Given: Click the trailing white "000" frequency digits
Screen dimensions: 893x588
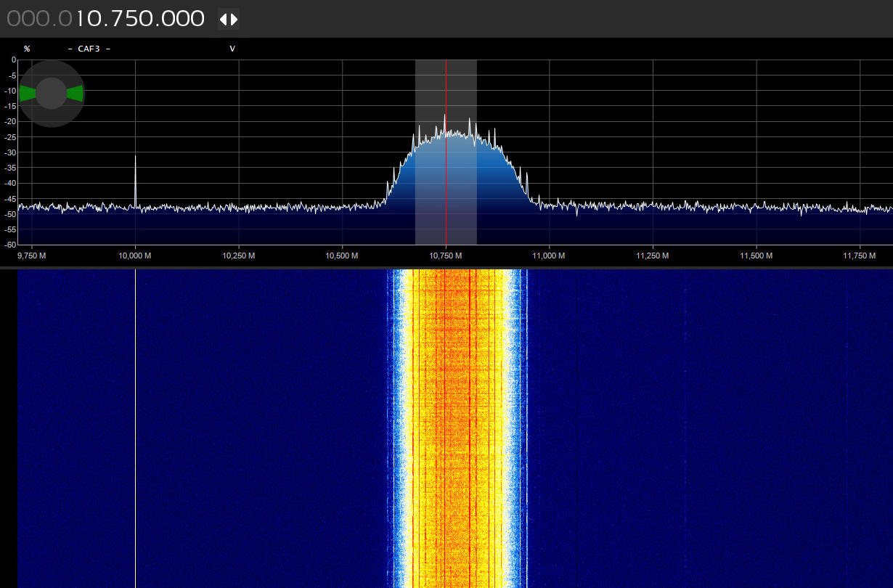Looking at the screenshot, I should pyautogui.click(x=184, y=20).
